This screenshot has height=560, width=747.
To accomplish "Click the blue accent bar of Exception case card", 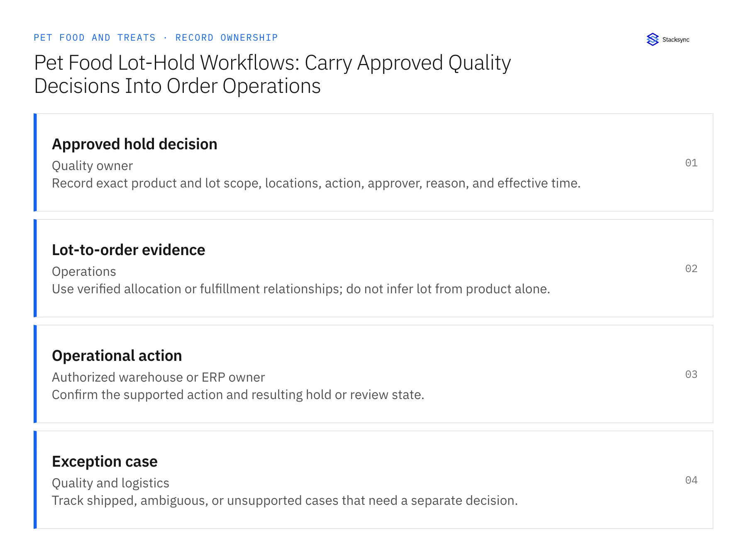I will (x=35, y=480).
